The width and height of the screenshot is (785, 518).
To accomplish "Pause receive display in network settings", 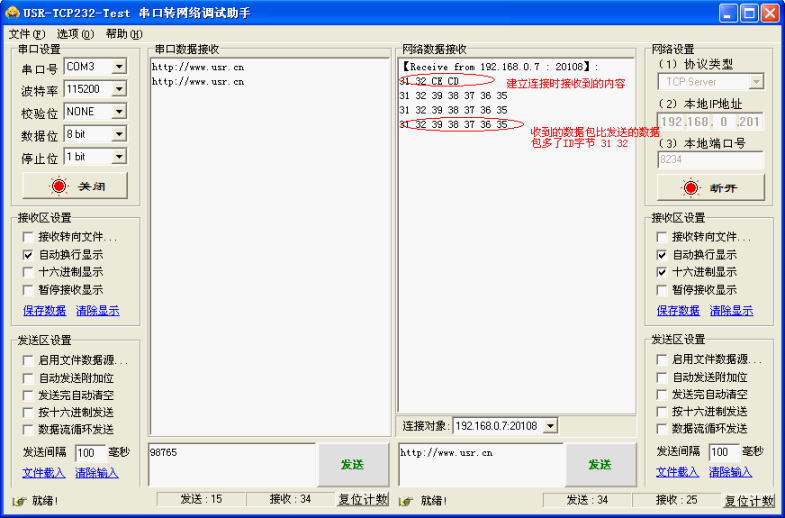I will (662, 290).
